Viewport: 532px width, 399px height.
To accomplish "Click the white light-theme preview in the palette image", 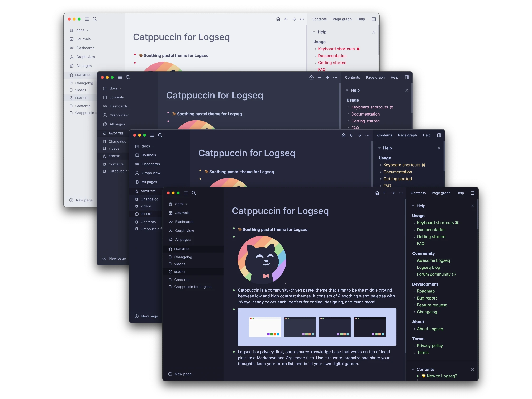I will (265, 327).
